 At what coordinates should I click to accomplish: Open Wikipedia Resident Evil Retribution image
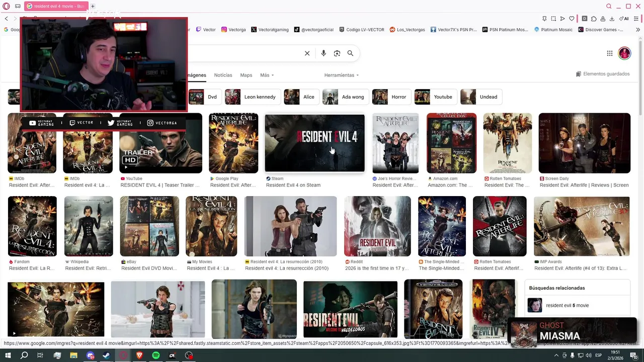89,226
